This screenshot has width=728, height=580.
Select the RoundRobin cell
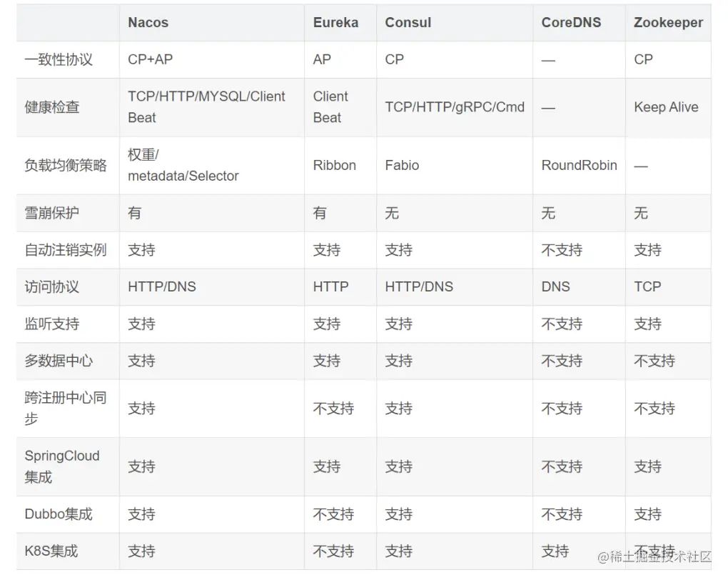pos(579,165)
